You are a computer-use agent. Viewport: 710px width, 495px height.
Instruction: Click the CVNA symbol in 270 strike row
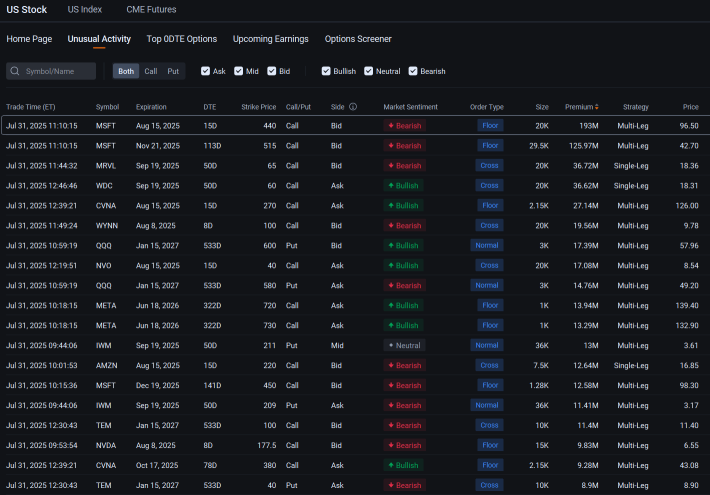[x=106, y=206]
